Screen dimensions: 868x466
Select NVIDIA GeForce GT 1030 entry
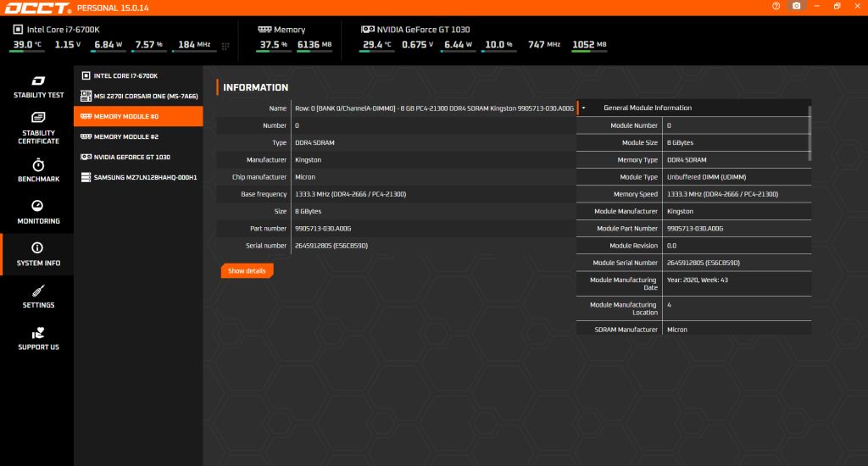pos(138,158)
